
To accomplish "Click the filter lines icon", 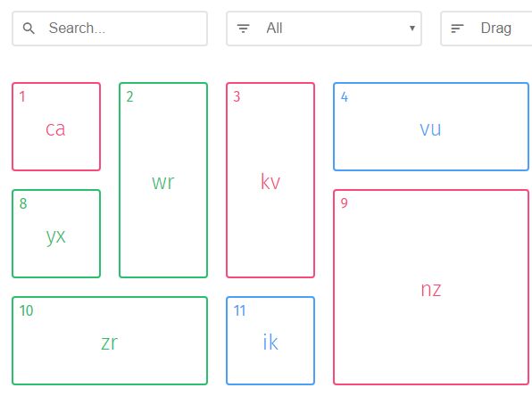I will click(243, 29).
